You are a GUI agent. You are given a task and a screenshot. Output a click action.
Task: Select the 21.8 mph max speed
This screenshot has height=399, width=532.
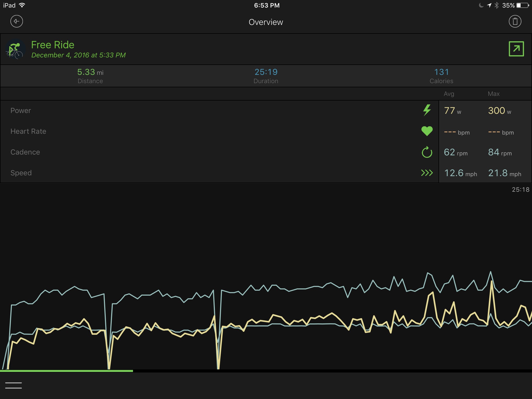505,173
